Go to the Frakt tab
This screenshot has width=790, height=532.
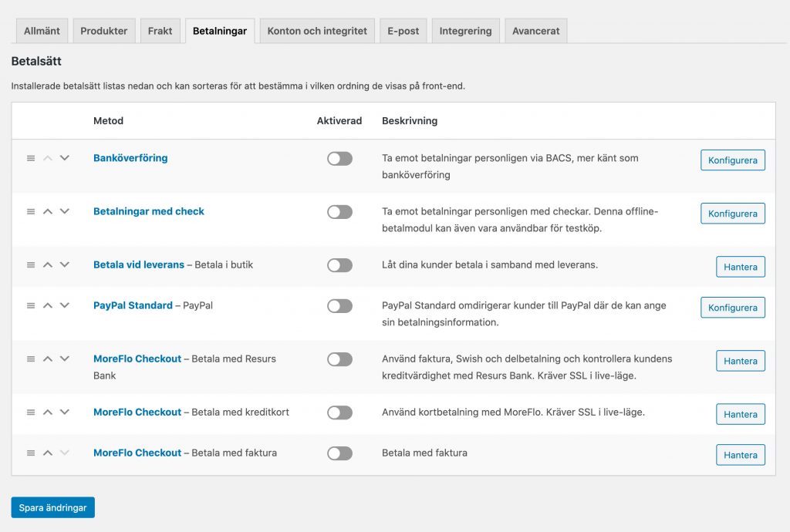[160, 31]
